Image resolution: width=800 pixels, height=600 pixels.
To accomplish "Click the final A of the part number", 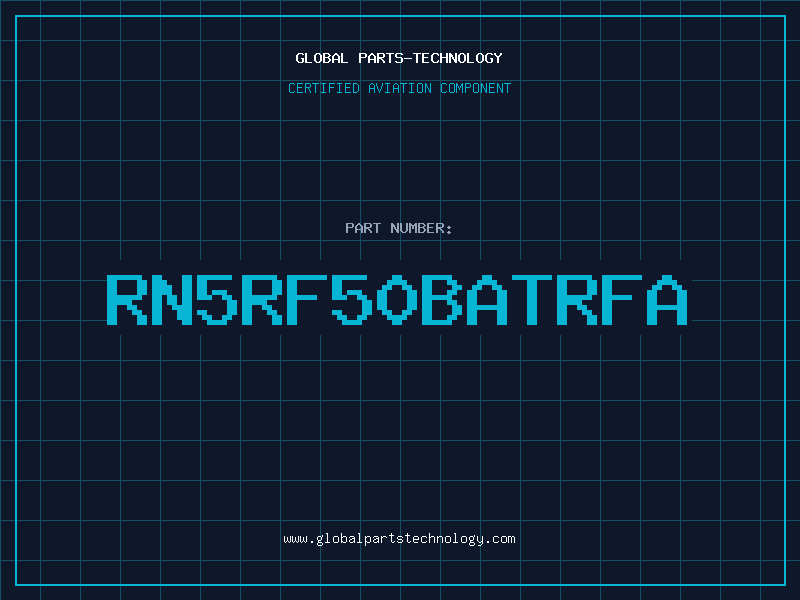I will [668, 299].
